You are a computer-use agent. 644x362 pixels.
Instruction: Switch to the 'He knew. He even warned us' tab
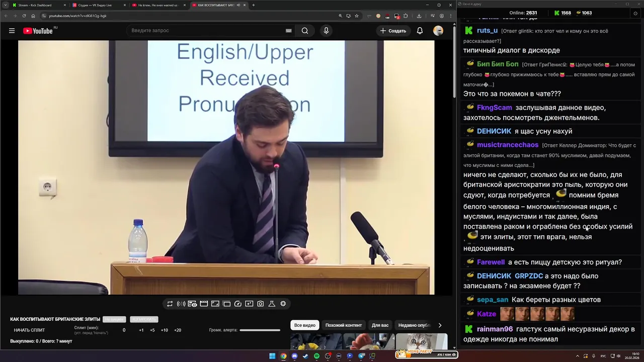click(x=158, y=5)
